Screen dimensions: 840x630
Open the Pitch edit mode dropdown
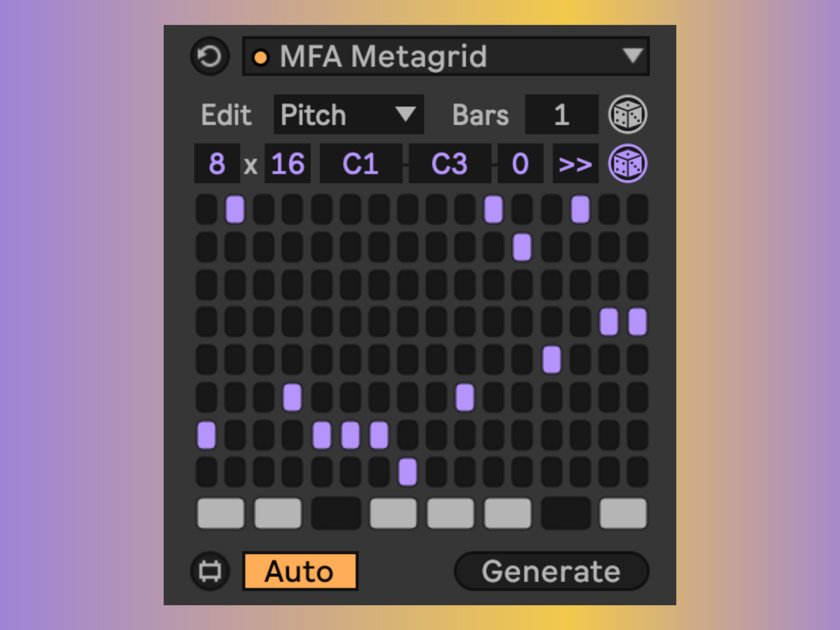349,114
